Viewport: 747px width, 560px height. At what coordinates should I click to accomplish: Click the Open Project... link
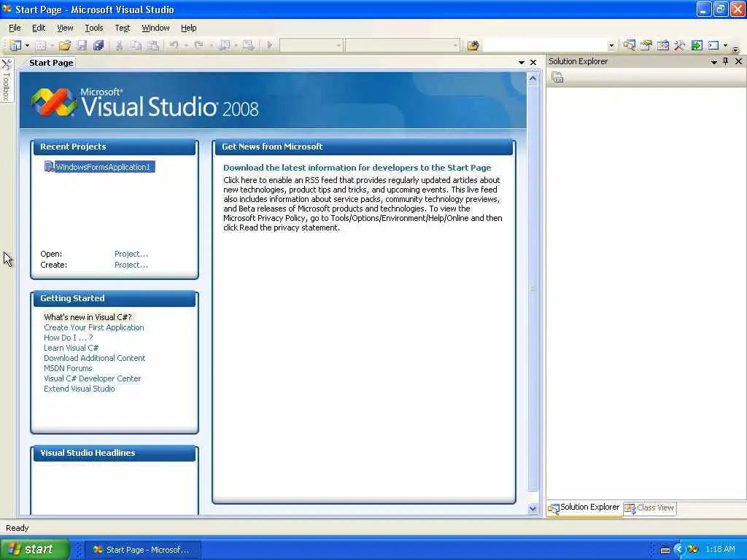pos(131,254)
